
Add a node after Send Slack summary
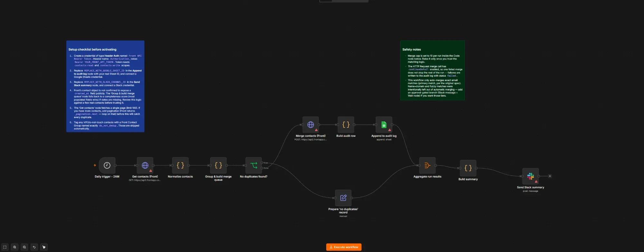[550, 176]
